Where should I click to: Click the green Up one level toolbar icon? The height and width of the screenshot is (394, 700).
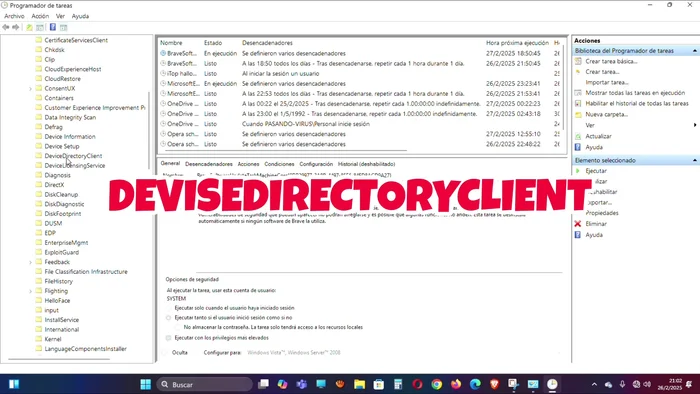[x=29, y=27]
